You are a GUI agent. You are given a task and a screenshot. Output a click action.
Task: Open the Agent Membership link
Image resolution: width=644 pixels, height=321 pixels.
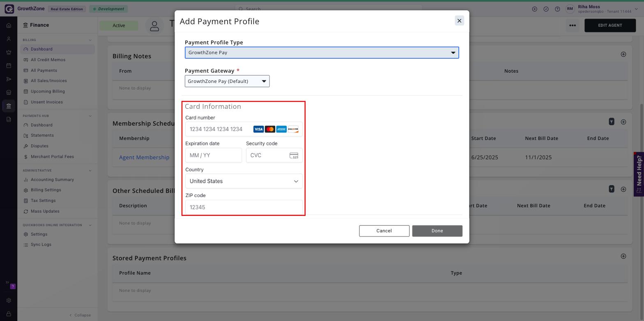[x=144, y=157]
